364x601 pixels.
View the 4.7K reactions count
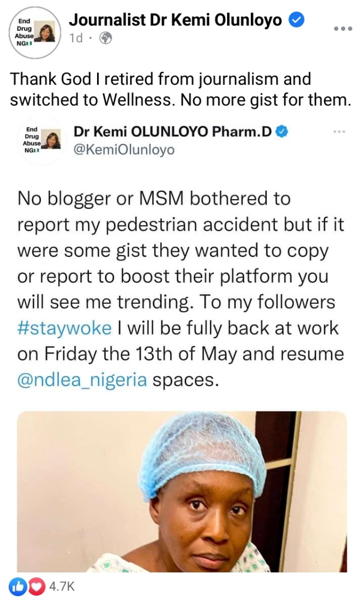pyautogui.click(x=61, y=586)
